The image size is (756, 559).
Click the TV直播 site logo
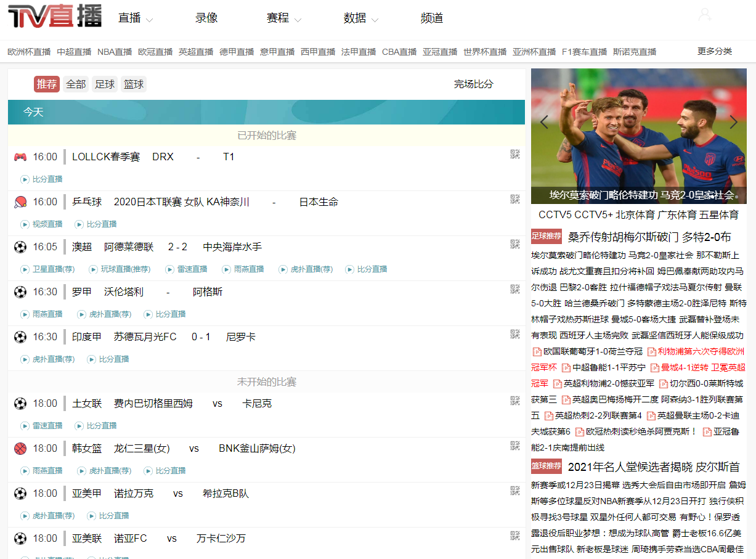(55, 15)
